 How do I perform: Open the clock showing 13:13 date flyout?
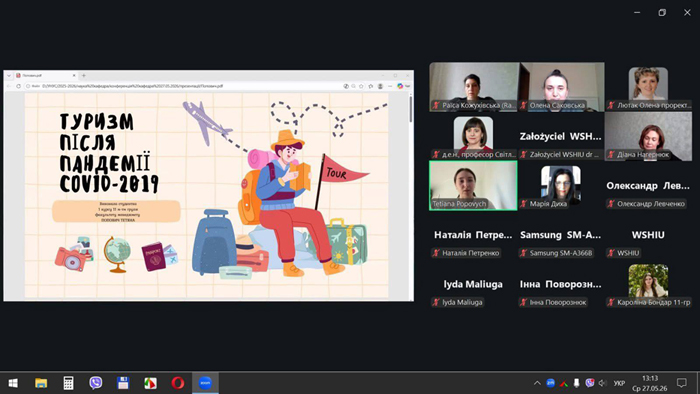tap(650, 383)
